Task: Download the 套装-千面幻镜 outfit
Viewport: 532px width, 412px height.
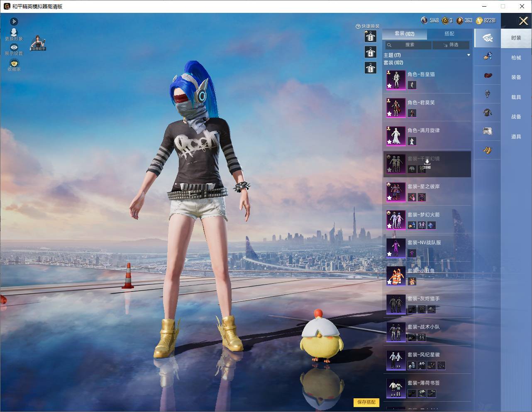Action: [x=427, y=164]
